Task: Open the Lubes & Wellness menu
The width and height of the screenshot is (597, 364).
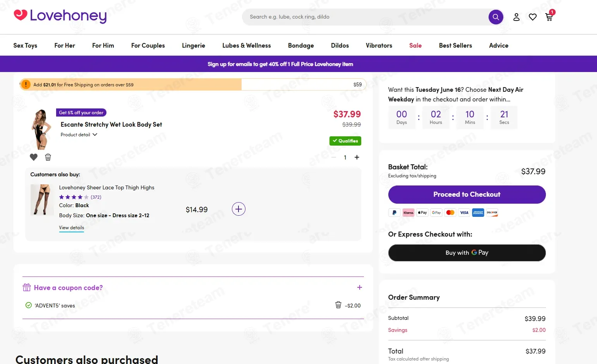Action: point(247,45)
